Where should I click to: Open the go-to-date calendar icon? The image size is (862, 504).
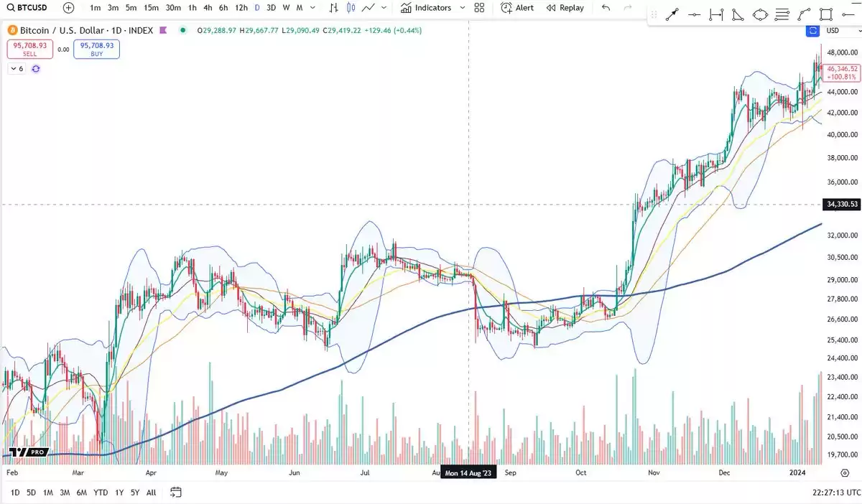[176, 493]
